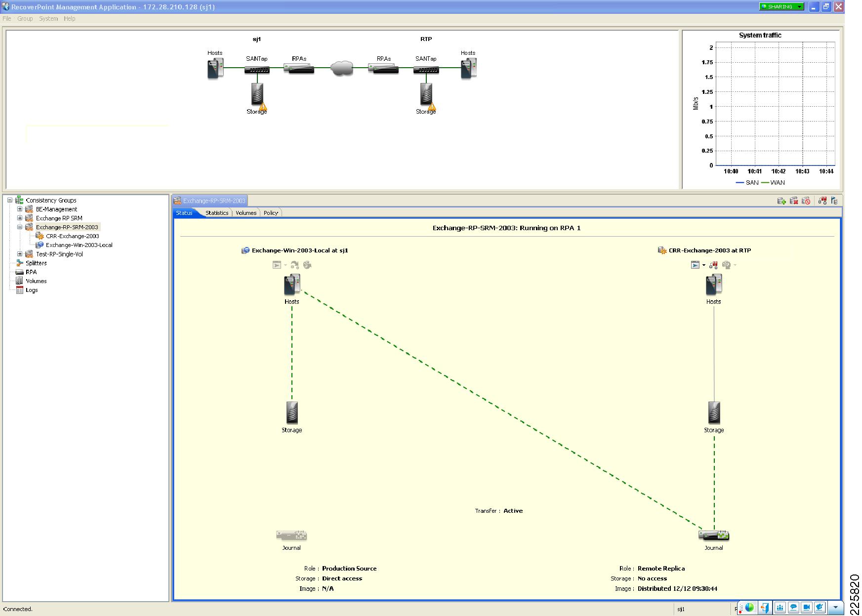Screen dimensions: 862x616
Task: Click the RTP Storage icon with warning
Action: pos(427,94)
